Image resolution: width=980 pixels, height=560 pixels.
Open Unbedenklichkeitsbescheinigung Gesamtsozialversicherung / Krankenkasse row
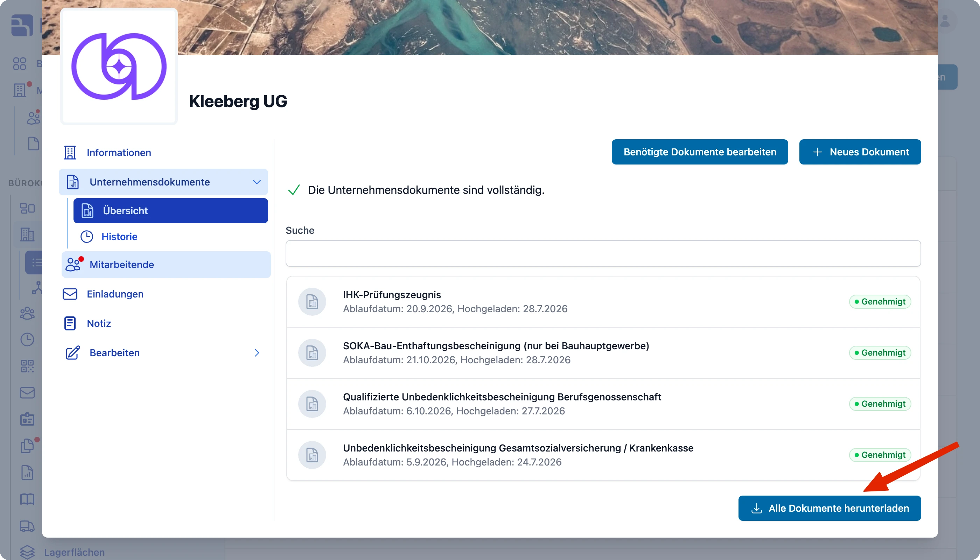click(603, 455)
